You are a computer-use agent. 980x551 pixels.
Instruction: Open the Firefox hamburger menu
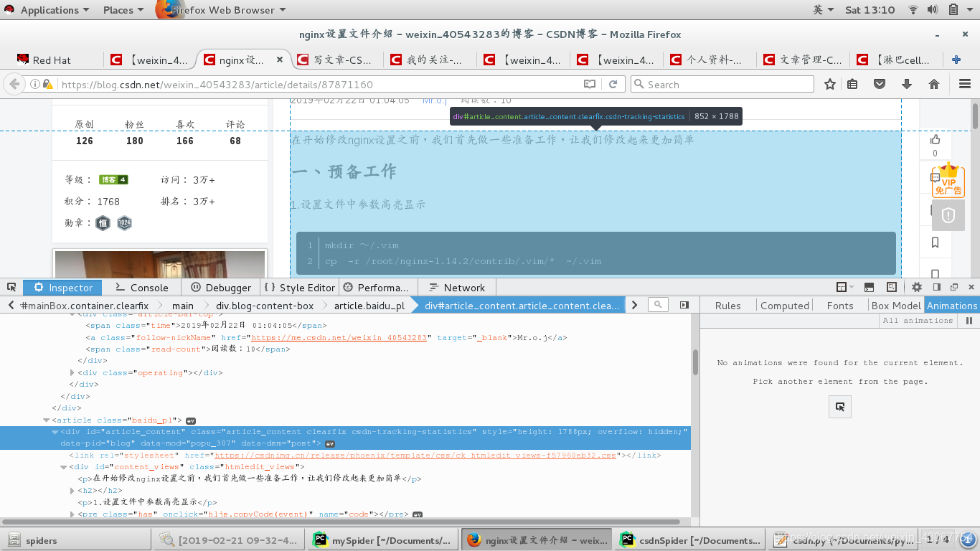pos(964,84)
